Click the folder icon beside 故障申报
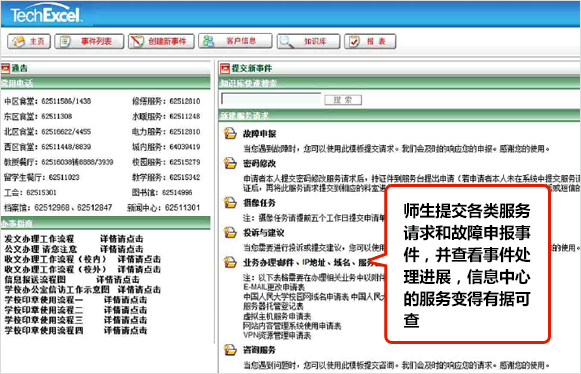The width and height of the screenshot is (581, 374). click(x=230, y=133)
